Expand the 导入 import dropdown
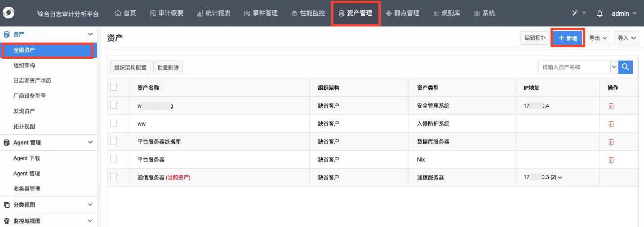 tap(626, 38)
